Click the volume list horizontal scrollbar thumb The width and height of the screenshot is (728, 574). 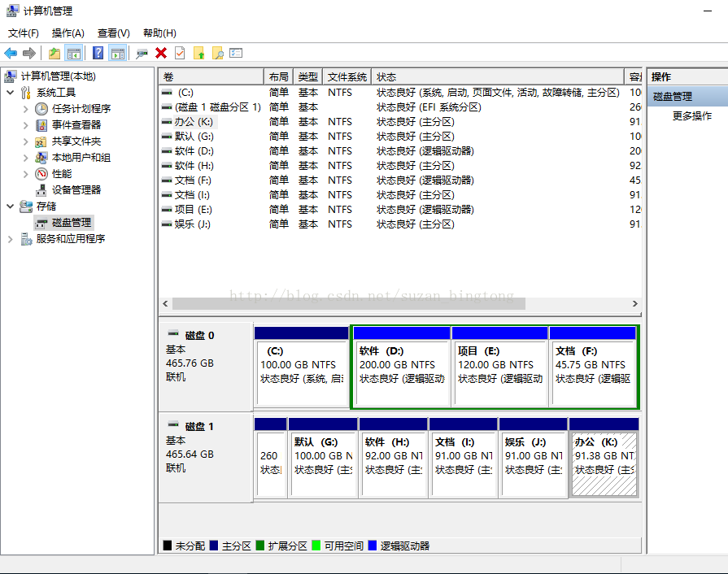[x=349, y=303]
